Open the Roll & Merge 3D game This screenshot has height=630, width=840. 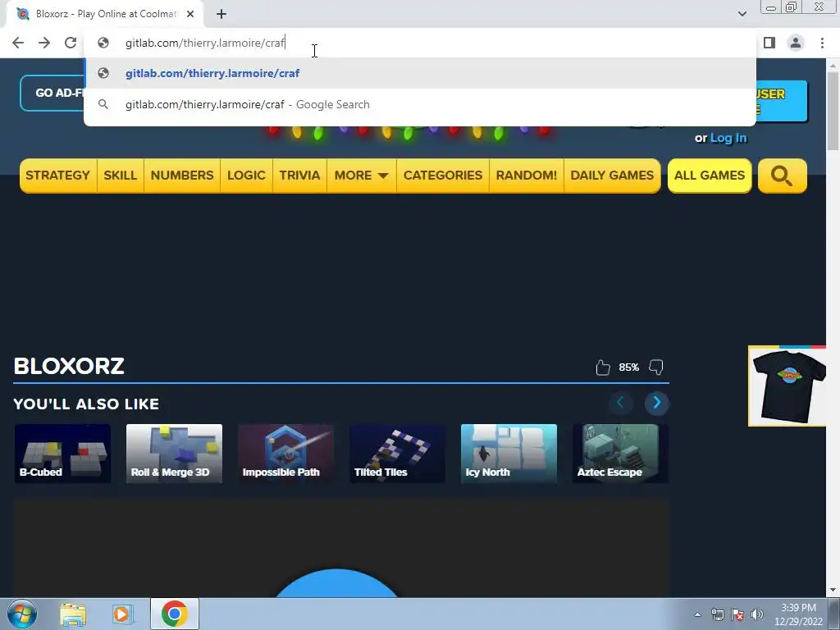pyautogui.click(x=174, y=453)
